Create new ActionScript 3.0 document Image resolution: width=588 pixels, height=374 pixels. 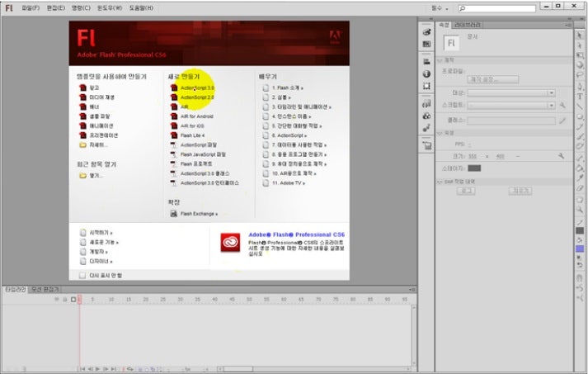pyautogui.click(x=197, y=88)
